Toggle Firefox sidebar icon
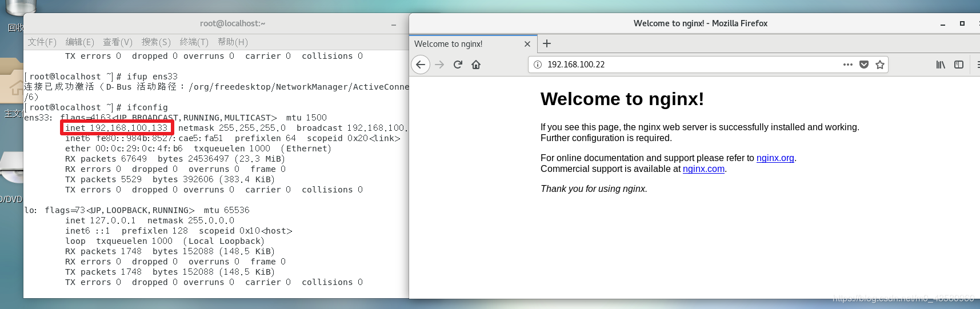The width and height of the screenshot is (980, 309). [959, 65]
